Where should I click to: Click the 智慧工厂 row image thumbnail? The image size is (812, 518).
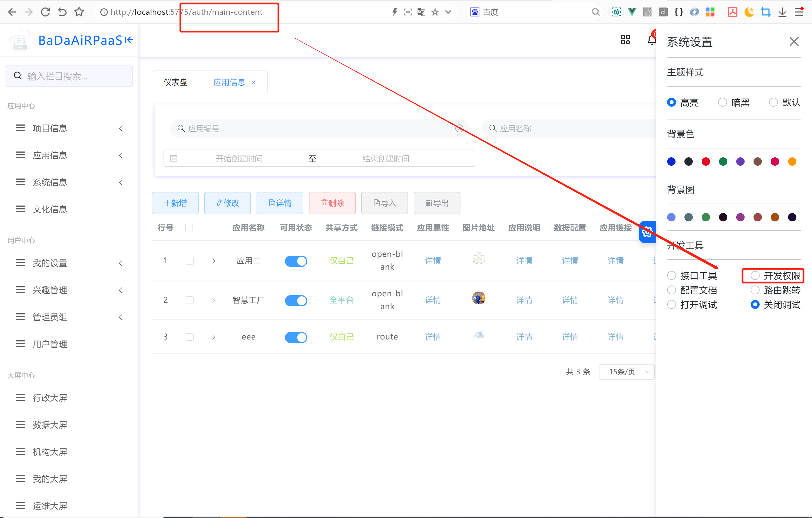(x=479, y=298)
